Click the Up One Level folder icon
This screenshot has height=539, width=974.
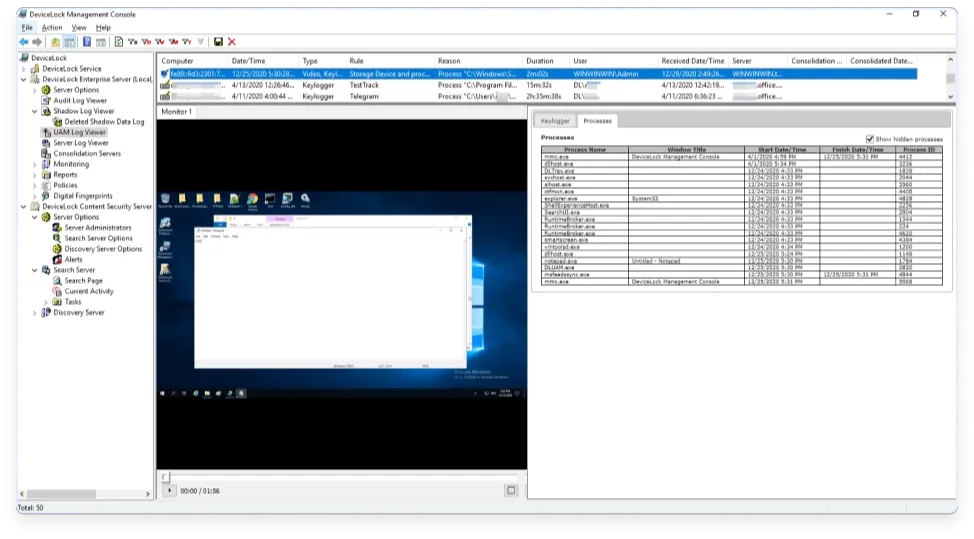pos(55,42)
